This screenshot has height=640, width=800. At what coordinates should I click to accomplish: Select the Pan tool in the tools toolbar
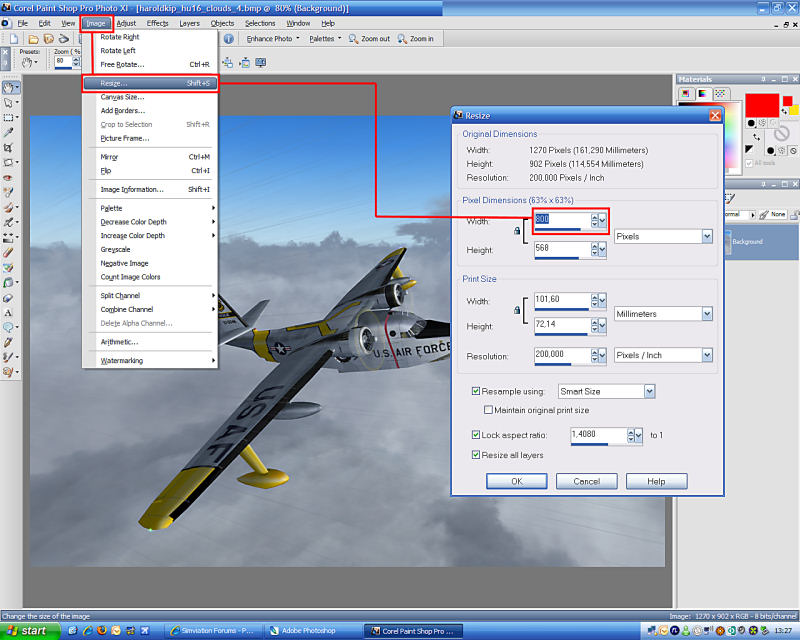coord(8,88)
